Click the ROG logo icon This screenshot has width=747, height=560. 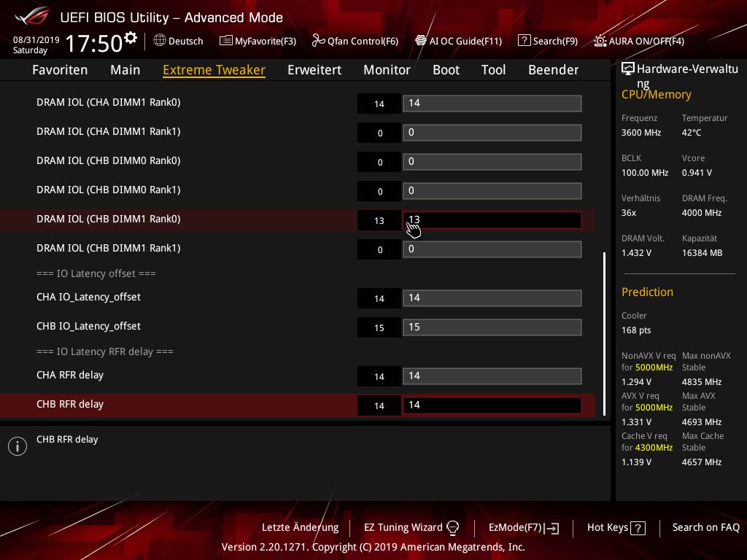tap(31, 16)
